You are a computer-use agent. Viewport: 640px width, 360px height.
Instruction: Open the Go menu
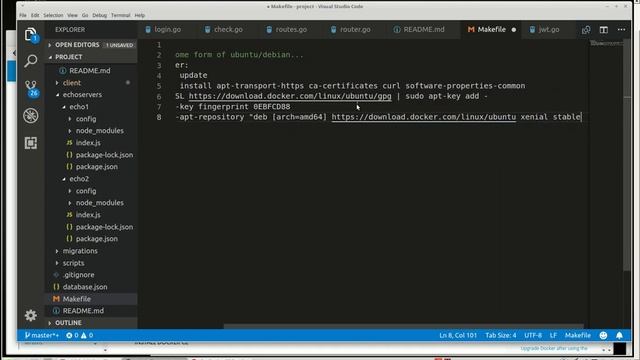click(85, 15)
